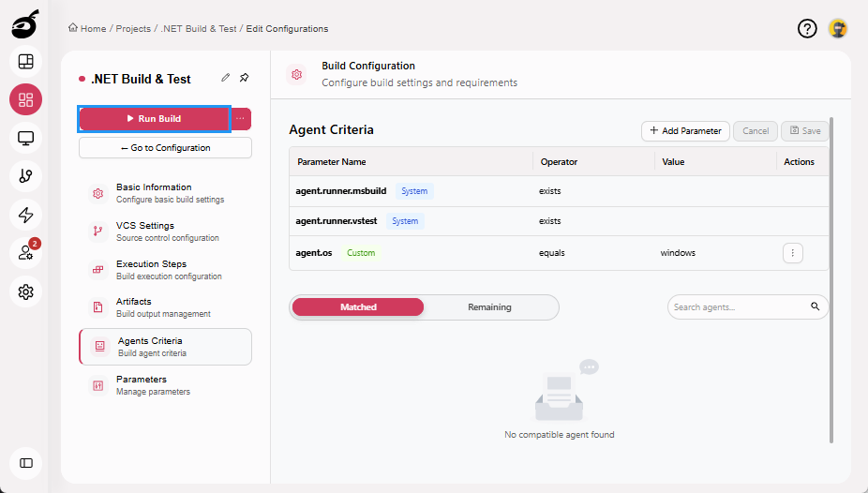This screenshot has height=493, width=868.
Task: Open the dashboard layout icon in sidebar
Action: 26,62
